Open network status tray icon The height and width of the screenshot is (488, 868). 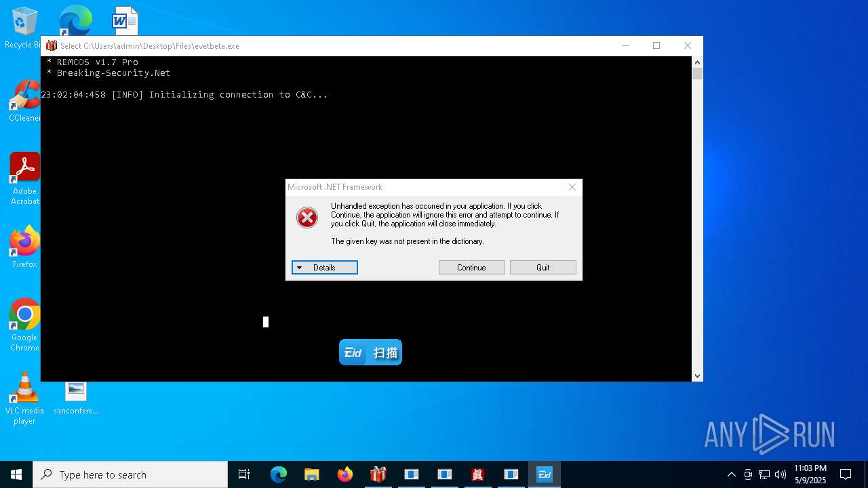pos(764,474)
